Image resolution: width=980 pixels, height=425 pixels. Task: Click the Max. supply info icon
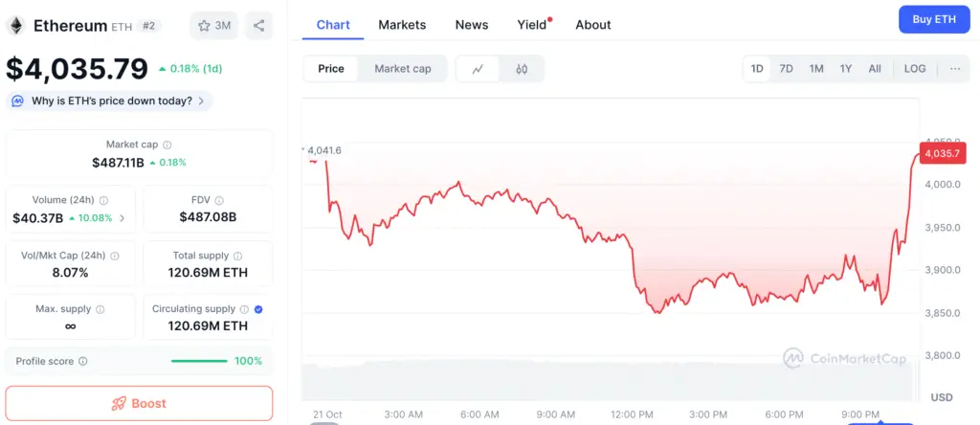pos(100,310)
